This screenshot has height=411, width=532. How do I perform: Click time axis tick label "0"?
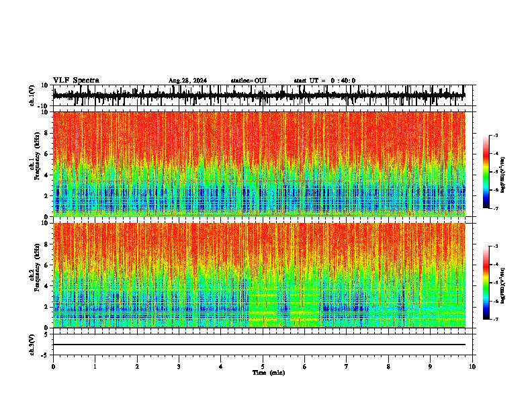coord(53,367)
